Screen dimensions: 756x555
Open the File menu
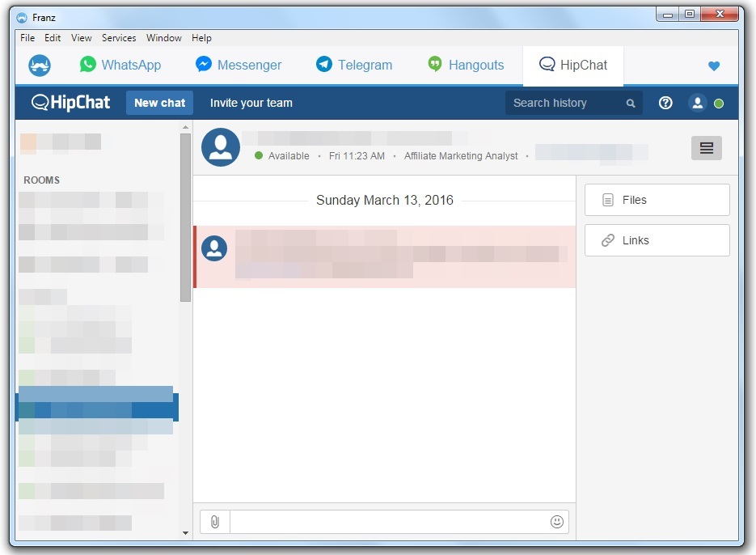click(27, 38)
